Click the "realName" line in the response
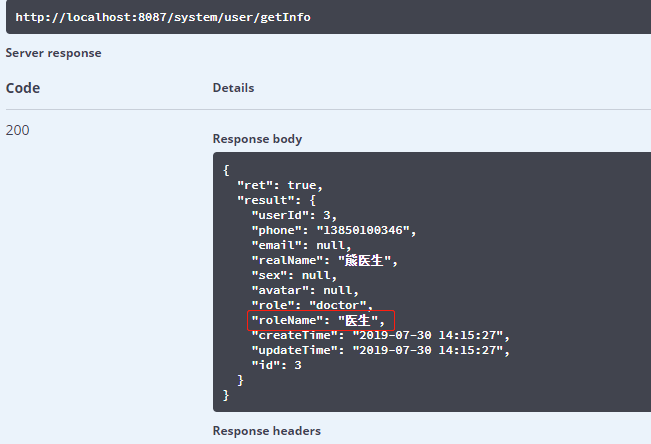Viewport: 651px width, 444px height. [325, 260]
